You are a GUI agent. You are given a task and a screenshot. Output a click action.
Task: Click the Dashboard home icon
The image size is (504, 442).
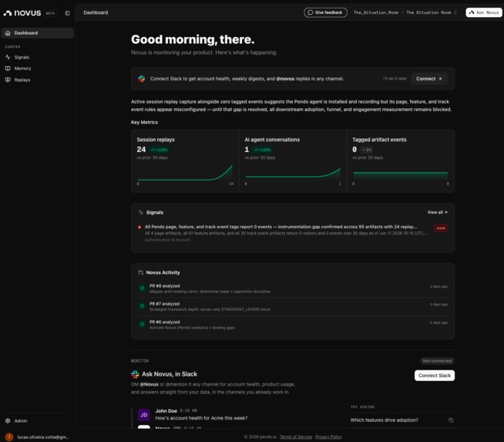pos(8,33)
